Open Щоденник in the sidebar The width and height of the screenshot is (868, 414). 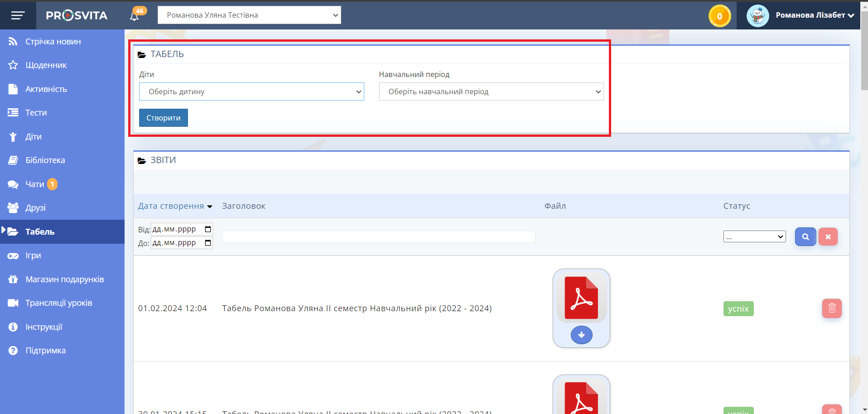(46, 65)
